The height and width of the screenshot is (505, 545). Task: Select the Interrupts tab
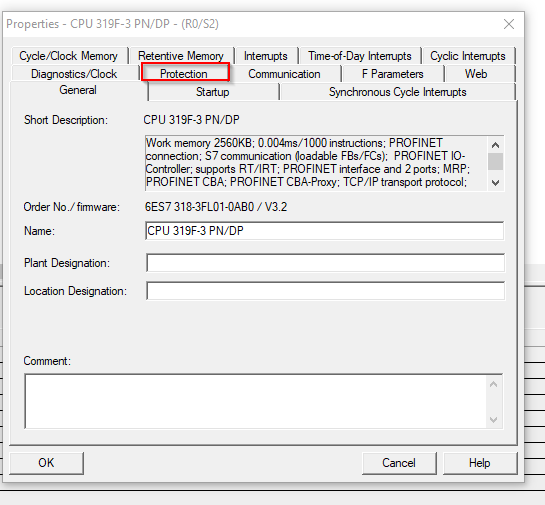(266, 56)
